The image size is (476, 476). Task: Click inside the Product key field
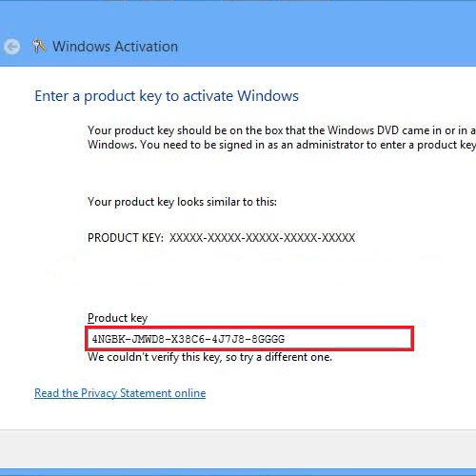tap(249, 339)
